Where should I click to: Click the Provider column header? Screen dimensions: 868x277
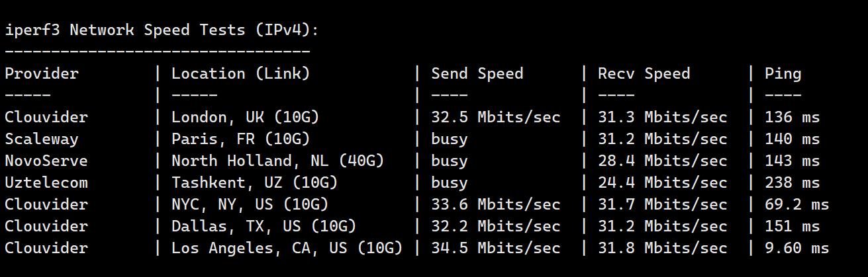pyautogui.click(x=42, y=74)
